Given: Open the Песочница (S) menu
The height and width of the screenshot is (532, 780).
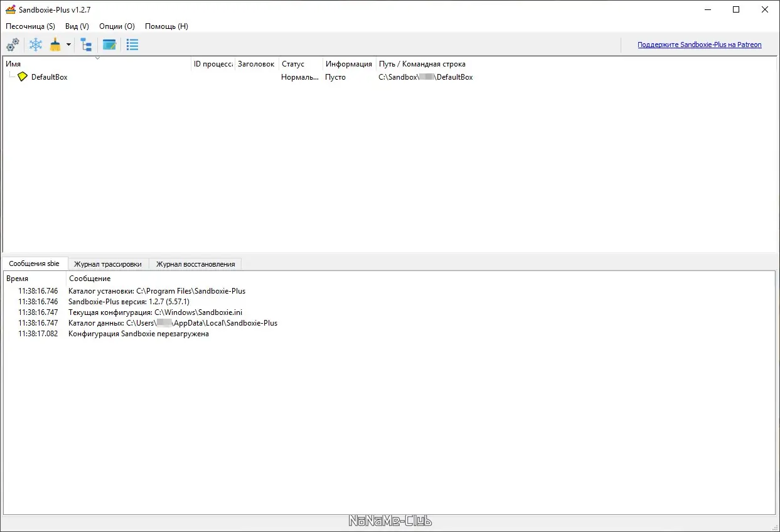Looking at the screenshot, I should coord(30,26).
